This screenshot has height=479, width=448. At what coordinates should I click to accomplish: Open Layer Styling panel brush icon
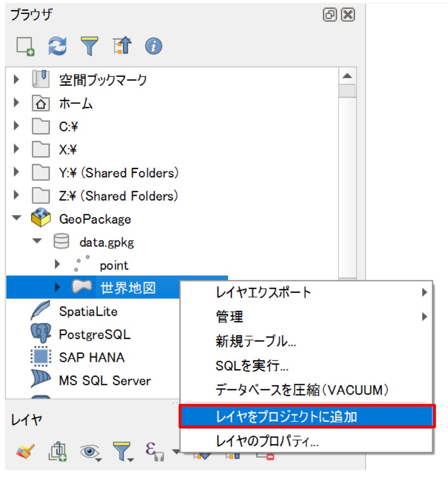pos(25,451)
